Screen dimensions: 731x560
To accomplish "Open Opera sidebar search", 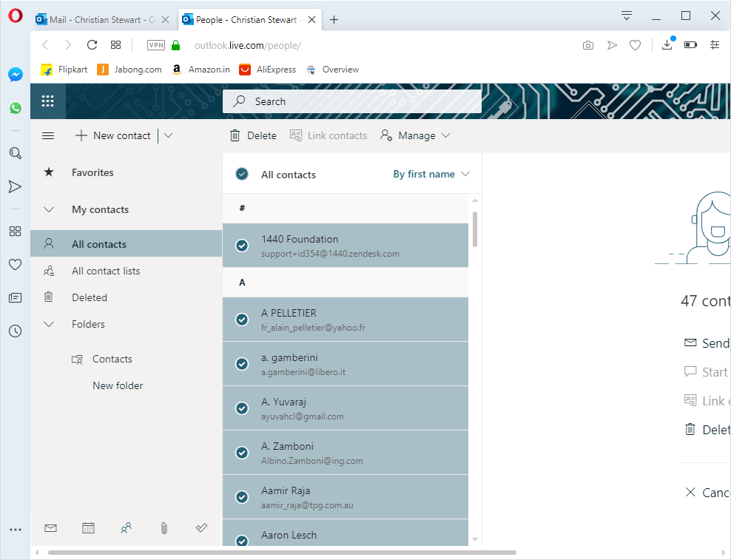I will tap(16, 153).
